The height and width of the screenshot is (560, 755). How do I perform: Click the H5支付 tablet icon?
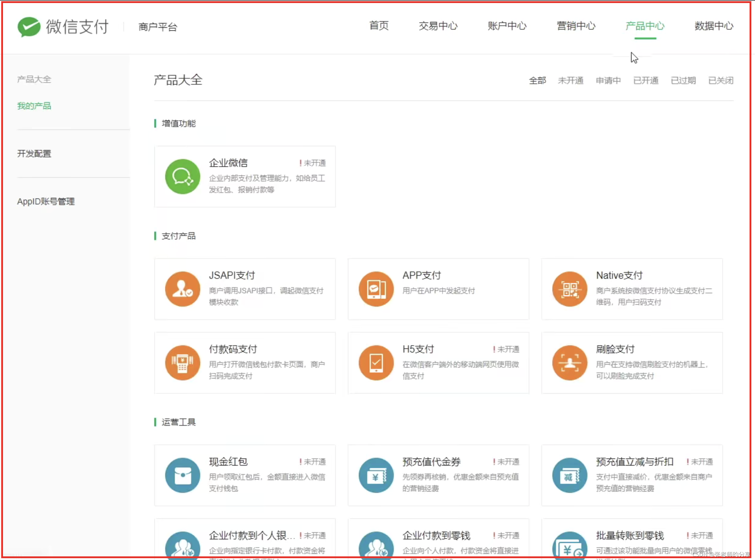(x=376, y=363)
